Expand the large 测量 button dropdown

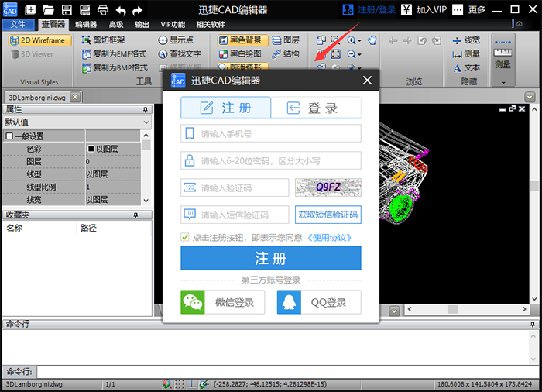pyautogui.click(x=503, y=82)
